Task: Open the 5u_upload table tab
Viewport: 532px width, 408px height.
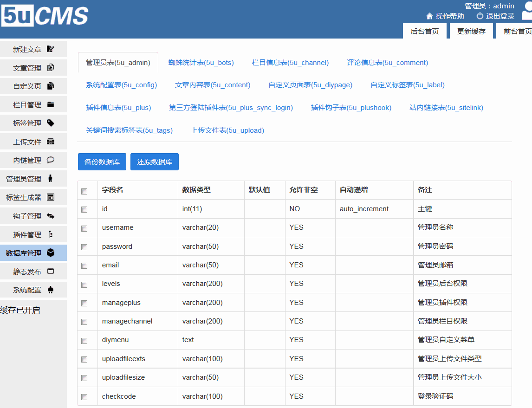Action: (x=227, y=130)
